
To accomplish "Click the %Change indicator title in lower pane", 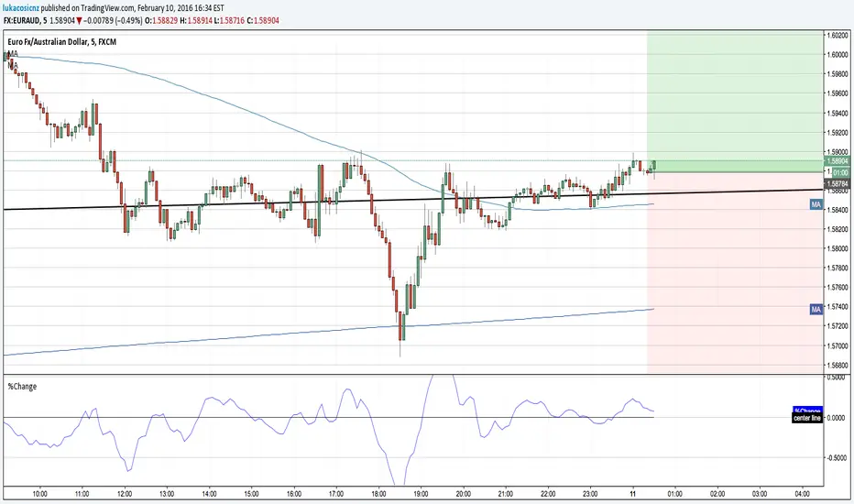I will coord(22,387).
